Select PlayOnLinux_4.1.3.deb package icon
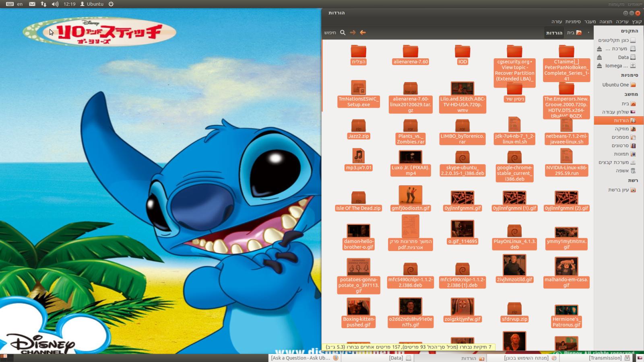The height and width of the screenshot is (362, 644). click(514, 231)
